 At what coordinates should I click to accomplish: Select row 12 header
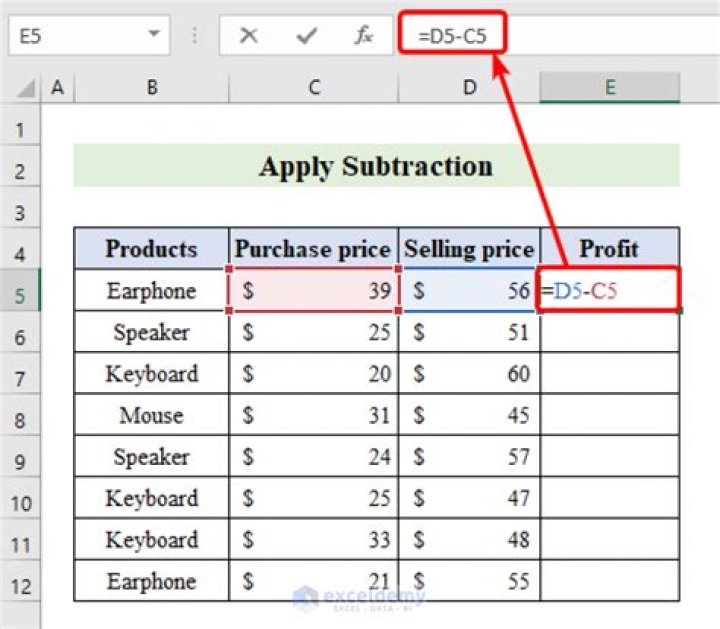(21, 582)
